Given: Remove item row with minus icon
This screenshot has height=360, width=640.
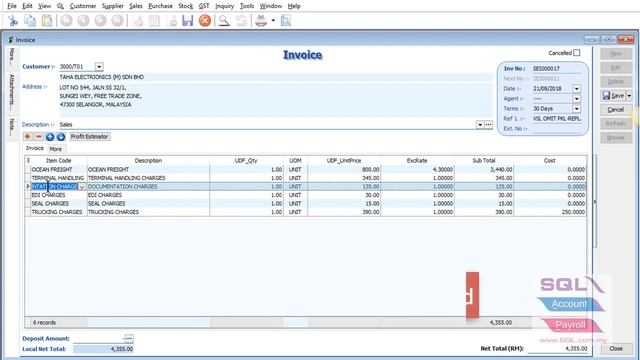Looking at the screenshot, I should [38, 136].
